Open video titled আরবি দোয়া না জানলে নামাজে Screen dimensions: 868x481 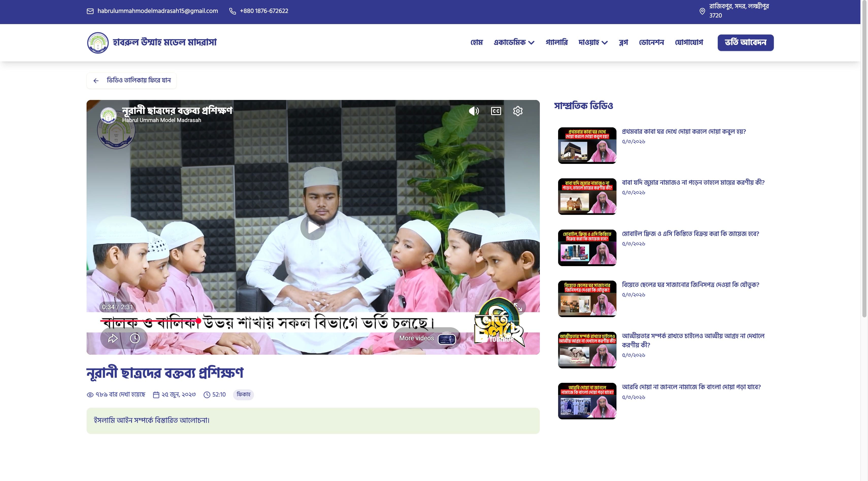[691, 387]
